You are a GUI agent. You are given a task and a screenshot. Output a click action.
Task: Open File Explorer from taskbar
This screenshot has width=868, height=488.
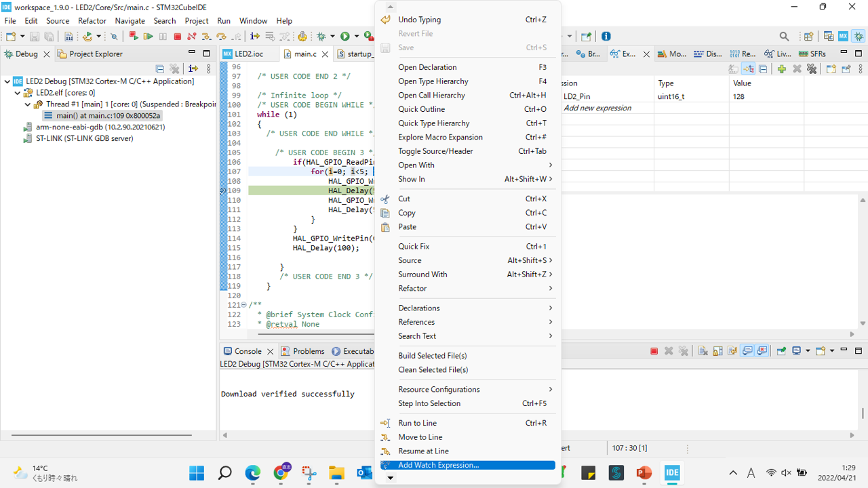coord(337,473)
